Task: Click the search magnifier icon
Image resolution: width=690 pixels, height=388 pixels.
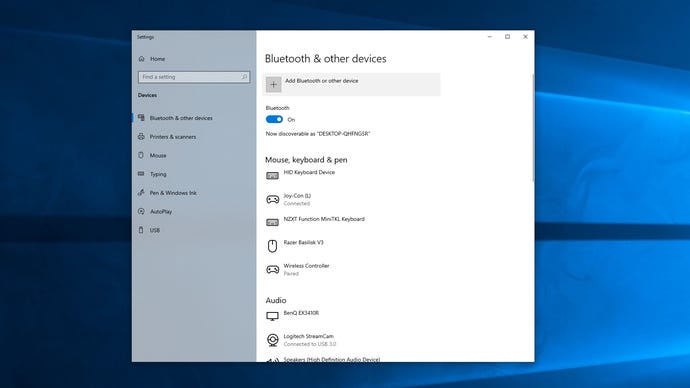Action: coord(244,77)
